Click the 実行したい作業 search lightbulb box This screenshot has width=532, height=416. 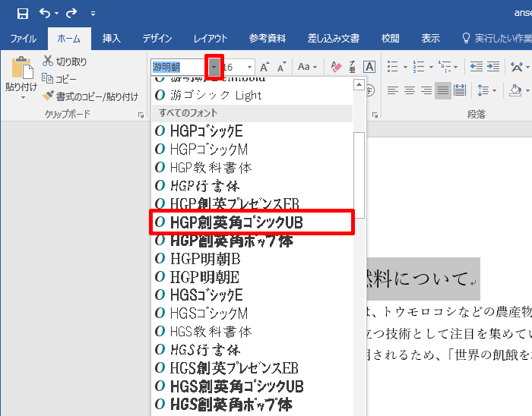pyautogui.click(x=497, y=39)
